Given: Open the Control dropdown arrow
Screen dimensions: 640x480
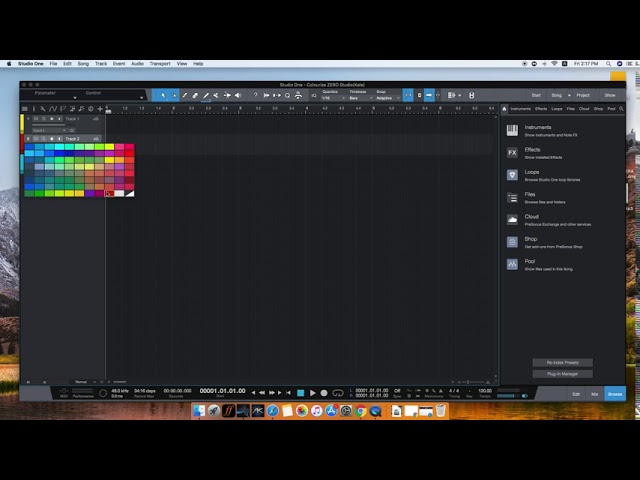Looking at the screenshot, I should pyautogui.click(x=141, y=98).
